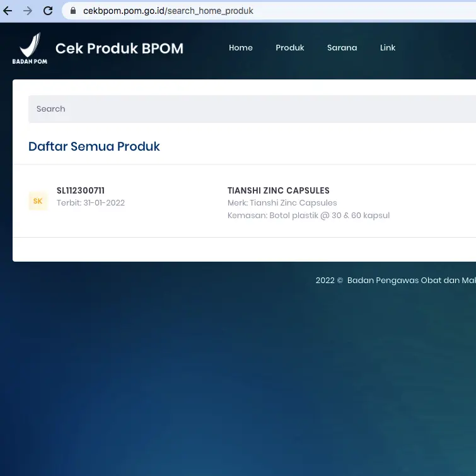Open the Link menu item
Image resolution: width=476 pixels, height=476 pixels.
388,48
